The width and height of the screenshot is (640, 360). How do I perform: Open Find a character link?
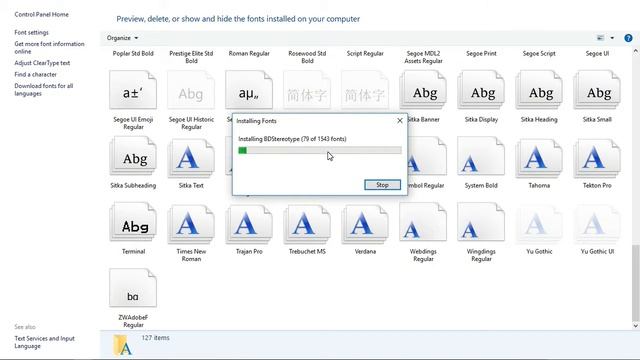[36, 74]
